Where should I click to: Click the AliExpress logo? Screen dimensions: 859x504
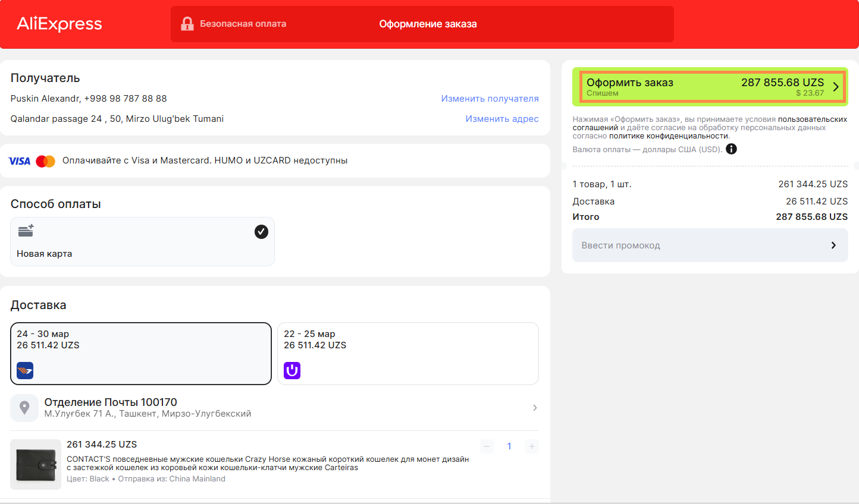[59, 24]
